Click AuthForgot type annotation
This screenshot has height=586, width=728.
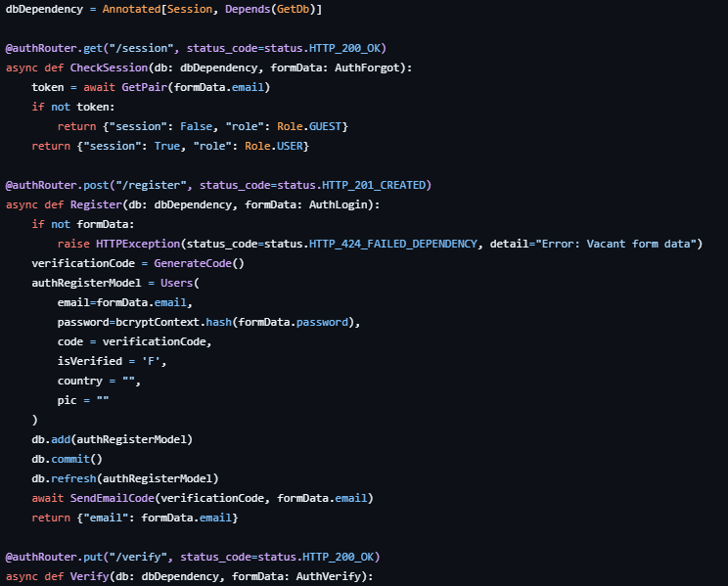[367, 68]
